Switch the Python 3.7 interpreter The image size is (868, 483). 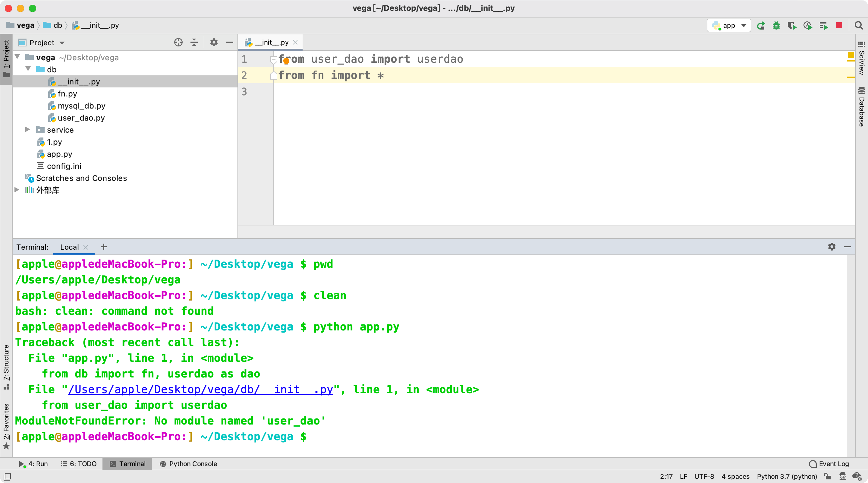tap(787, 476)
